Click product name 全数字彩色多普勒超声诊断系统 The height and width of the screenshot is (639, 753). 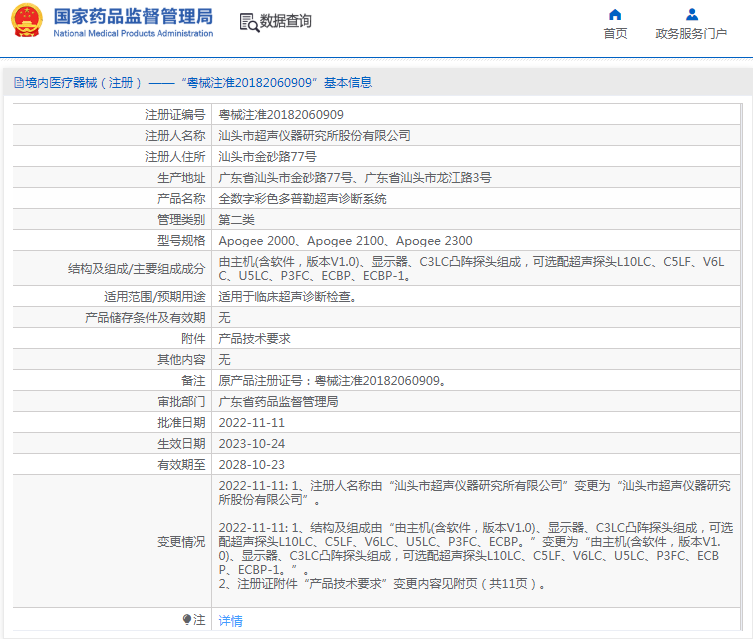click(303, 199)
